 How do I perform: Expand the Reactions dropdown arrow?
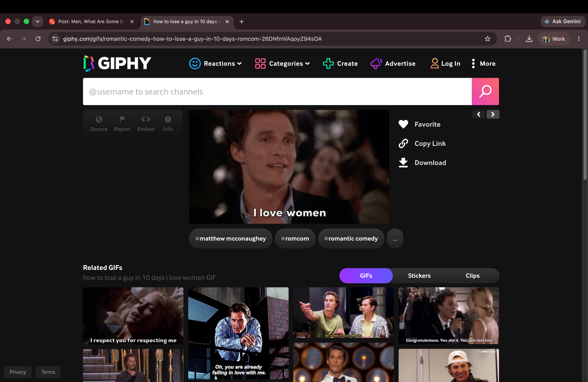tap(239, 63)
